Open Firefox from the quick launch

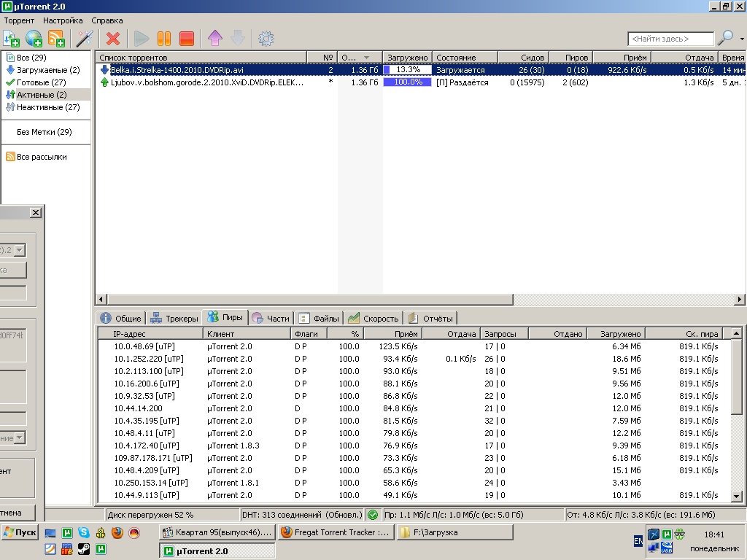pos(117,533)
